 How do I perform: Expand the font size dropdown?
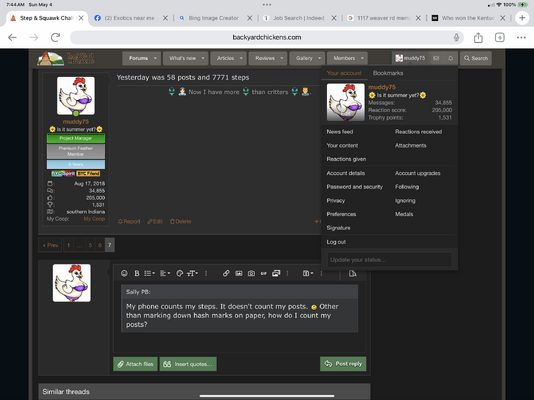[x=192, y=273]
